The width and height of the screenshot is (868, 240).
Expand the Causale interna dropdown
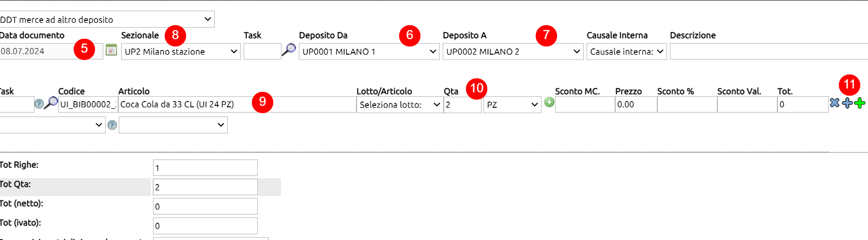627,52
